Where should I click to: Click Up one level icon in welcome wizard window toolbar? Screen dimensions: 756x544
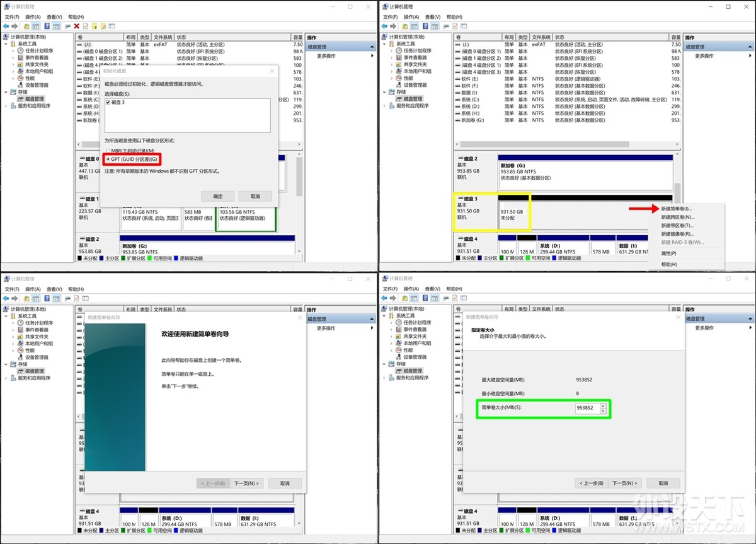pos(26,298)
